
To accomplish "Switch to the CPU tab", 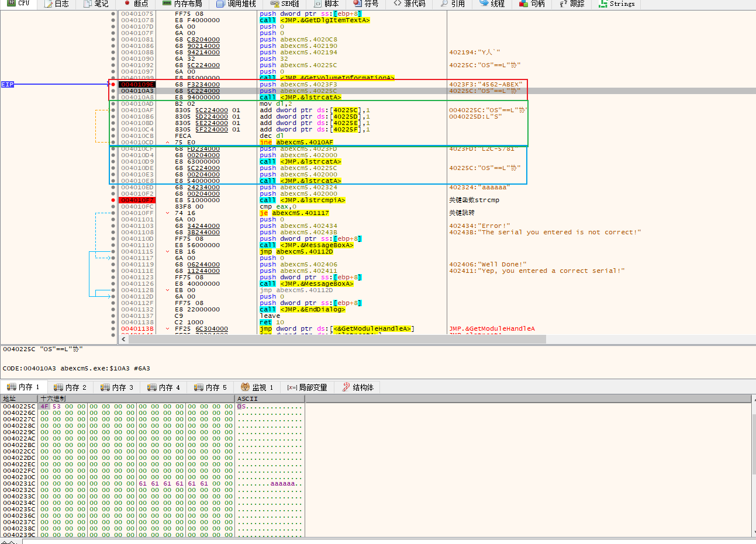I will [18, 4].
